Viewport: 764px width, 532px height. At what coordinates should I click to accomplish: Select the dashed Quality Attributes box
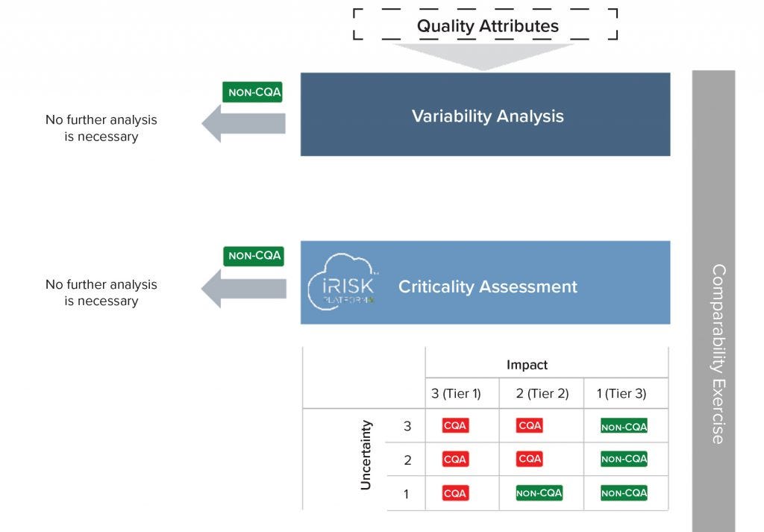point(486,25)
